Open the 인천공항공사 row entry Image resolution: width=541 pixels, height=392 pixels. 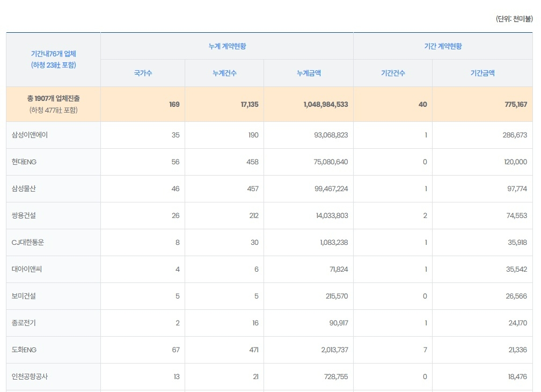[x=30, y=377]
